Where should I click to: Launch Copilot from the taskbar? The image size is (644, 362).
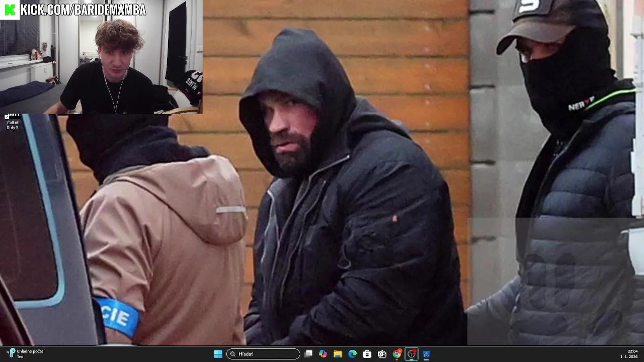click(323, 354)
